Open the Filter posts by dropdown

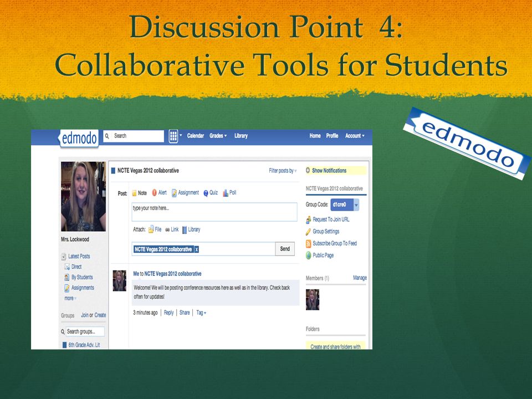point(283,171)
